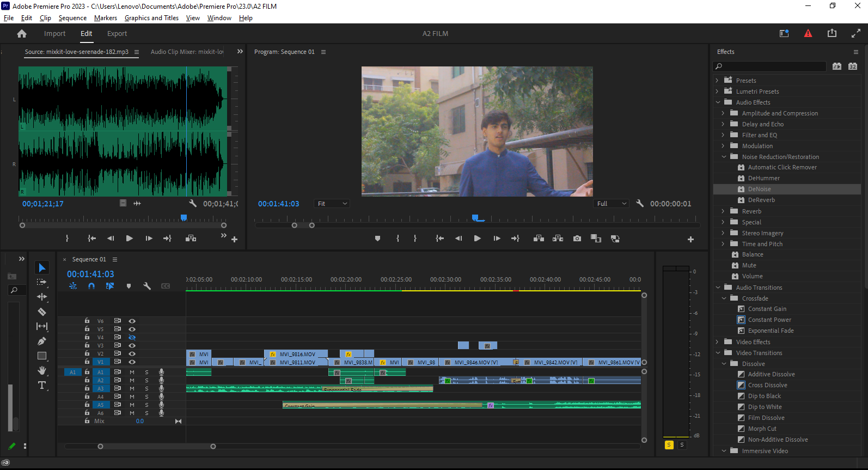Expand the Presets folder
Screen dimensions: 868x470
click(717, 81)
